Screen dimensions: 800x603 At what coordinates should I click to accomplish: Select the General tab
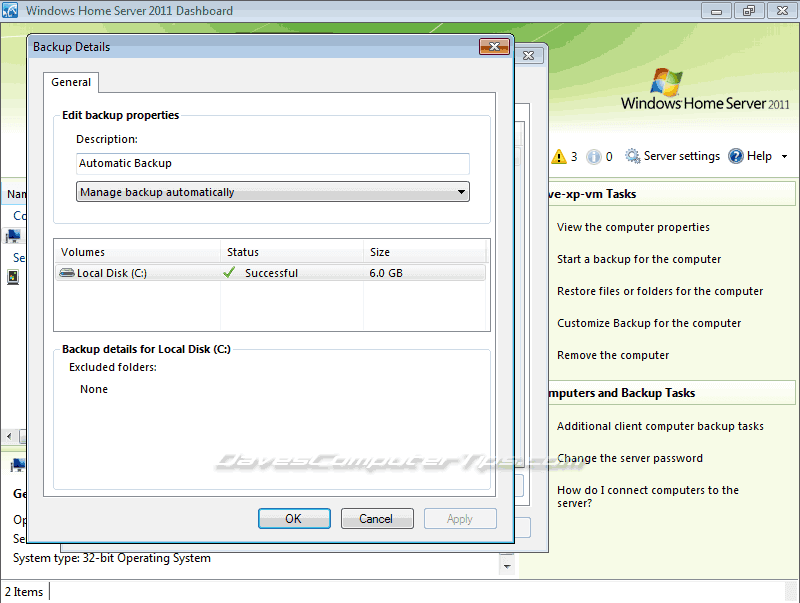(x=71, y=82)
